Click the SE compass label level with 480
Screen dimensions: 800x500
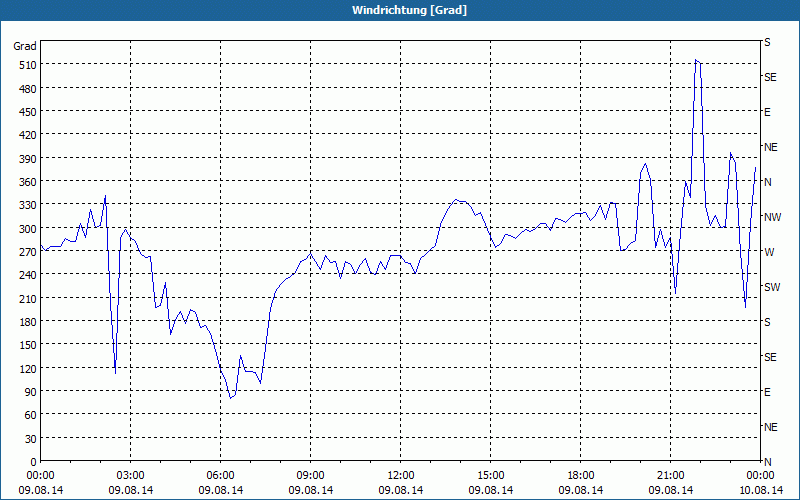tap(770, 78)
